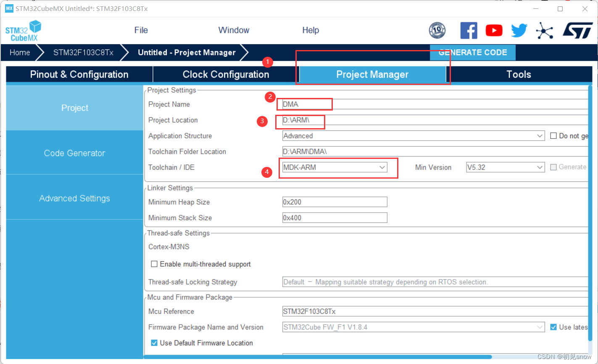Click the STM32F103C8Tx breadcrumb
Viewport: 598px width, 364px height.
coord(83,53)
